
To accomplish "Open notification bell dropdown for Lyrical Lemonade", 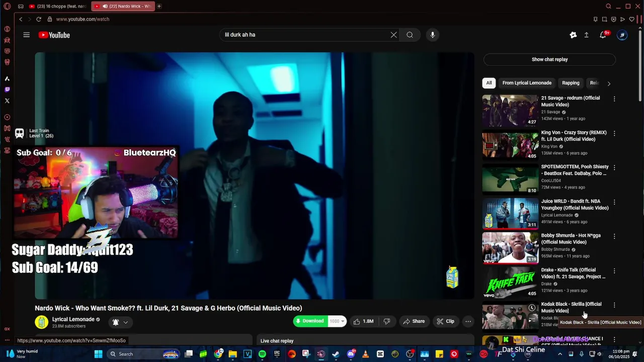I will 120,322.
